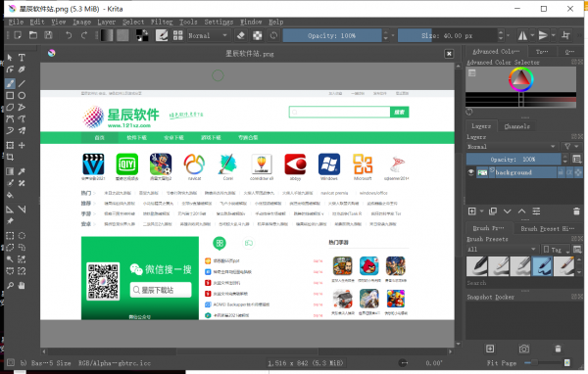This screenshot has width=588, height=374.
Task: Open layer filter funnel dropdown
Action: point(571,147)
